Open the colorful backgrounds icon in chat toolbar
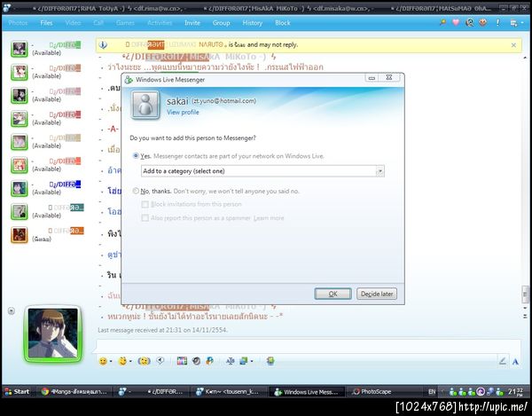 [182, 361]
